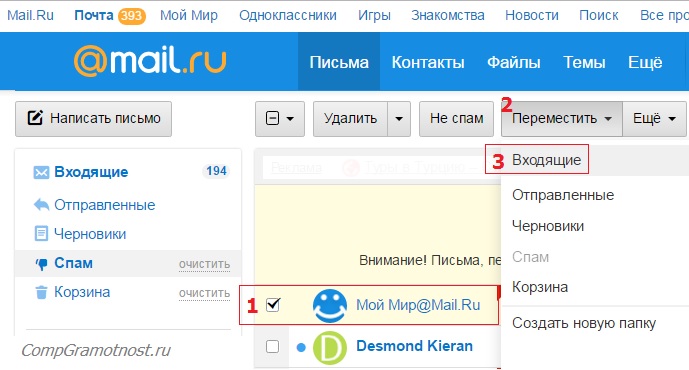Toggle the select-all checkbox in the toolbar
This screenshot has width=689, height=370.
pos(272,118)
